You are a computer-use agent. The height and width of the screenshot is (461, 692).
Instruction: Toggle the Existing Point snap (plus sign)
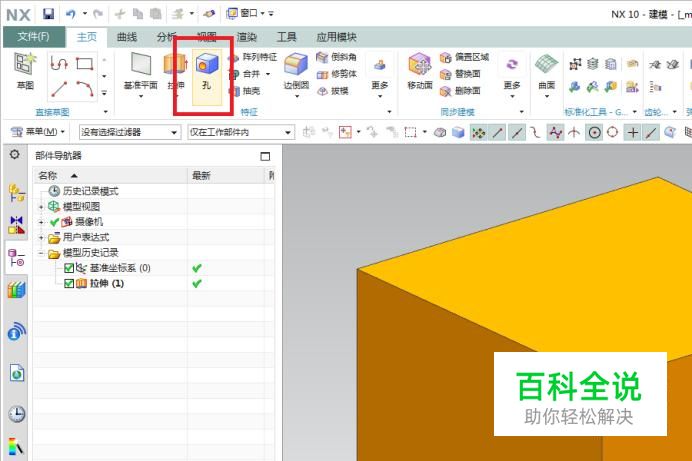[x=632, y=132]
